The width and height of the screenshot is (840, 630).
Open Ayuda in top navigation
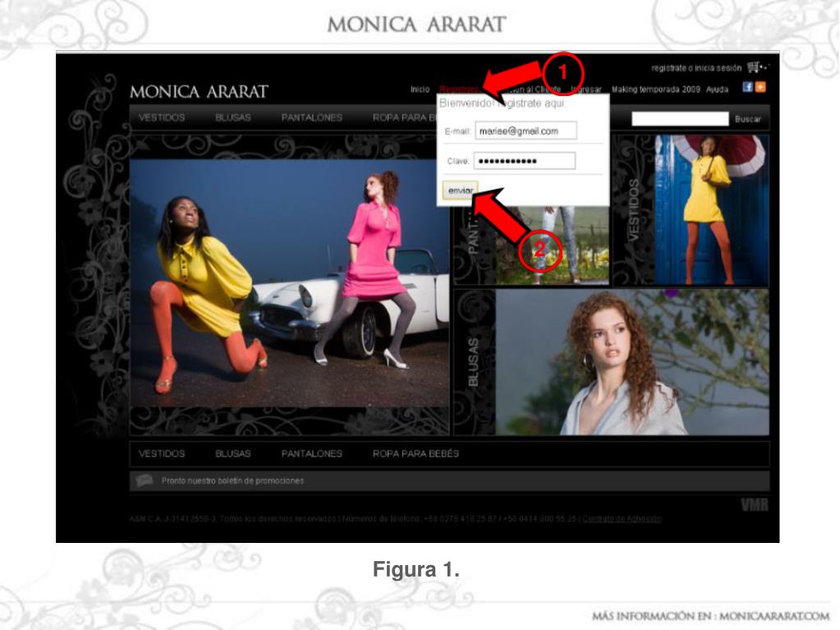(x=717, y=90)
